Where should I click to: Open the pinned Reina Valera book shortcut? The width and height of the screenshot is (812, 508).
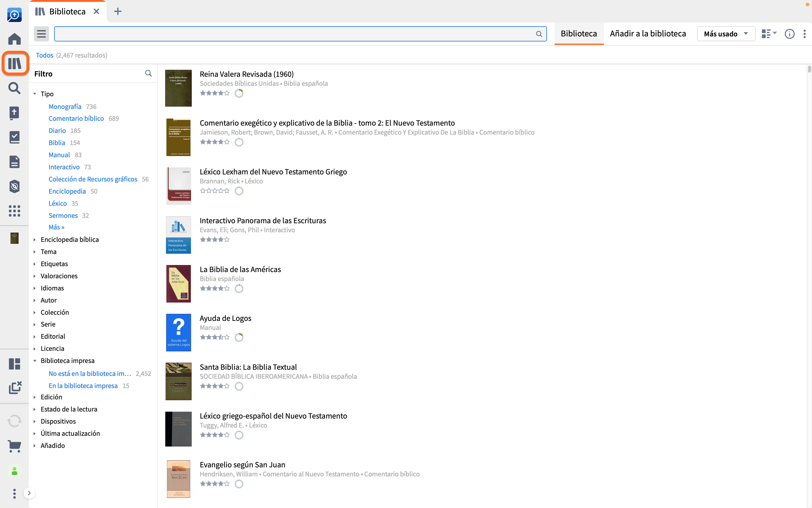click(14, 238)
